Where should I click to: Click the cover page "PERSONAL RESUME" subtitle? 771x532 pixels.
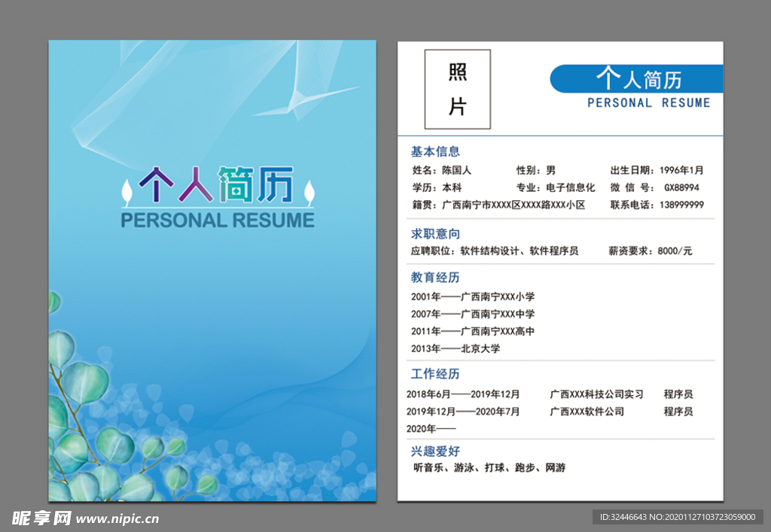coord(218,220)
